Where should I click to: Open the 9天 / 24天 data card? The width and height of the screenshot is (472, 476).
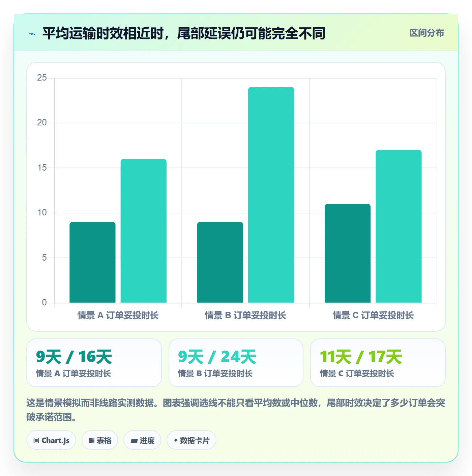tap(236, 363)
